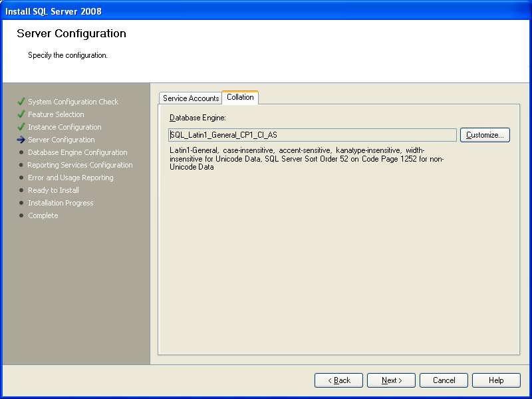Select the Ready to Install step
This screenshot has height=399, width=532.
[53, 190]
